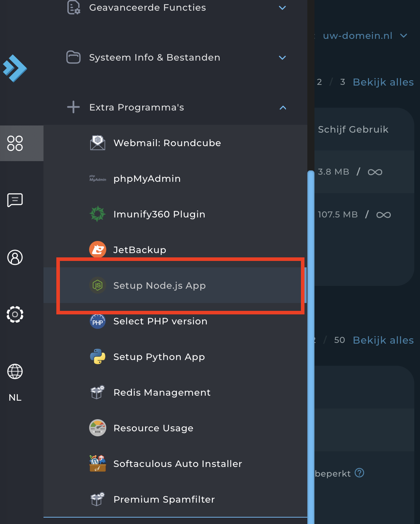Click 'Bekijk alles' link above Schijf Gebruik

click(x=383, y=82)
